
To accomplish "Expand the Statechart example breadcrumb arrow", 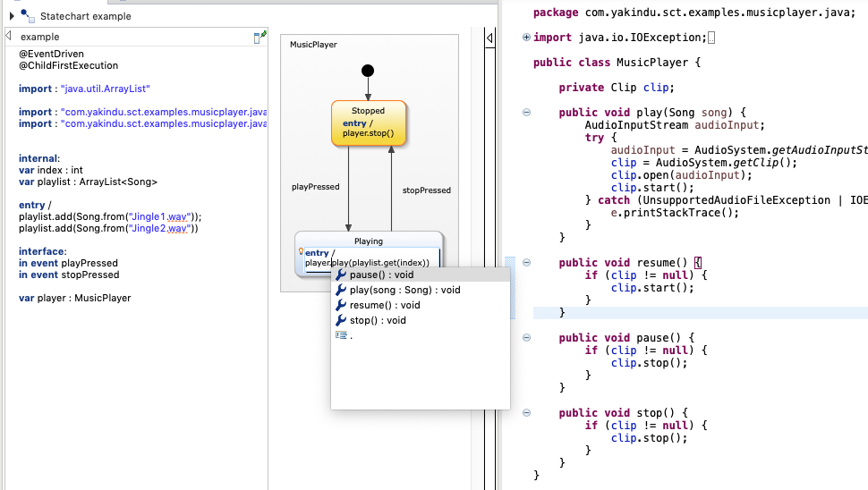I will tap(12, 15).
